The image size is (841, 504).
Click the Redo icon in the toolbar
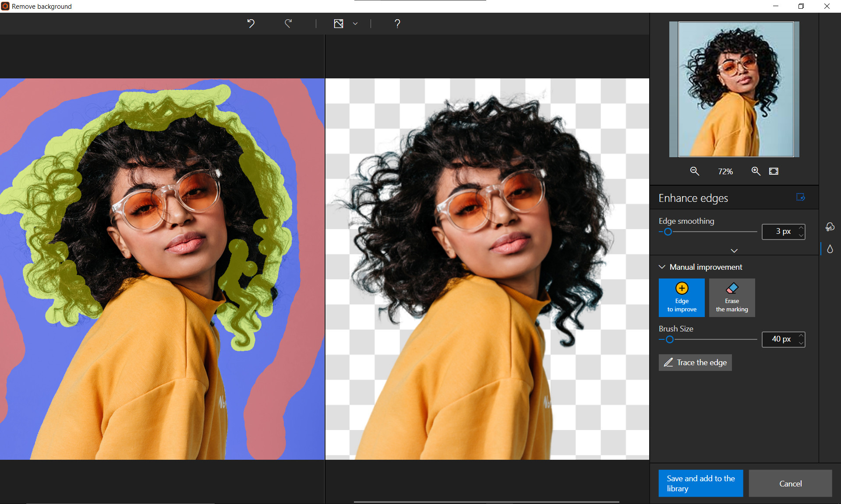[x=288, y=24]
